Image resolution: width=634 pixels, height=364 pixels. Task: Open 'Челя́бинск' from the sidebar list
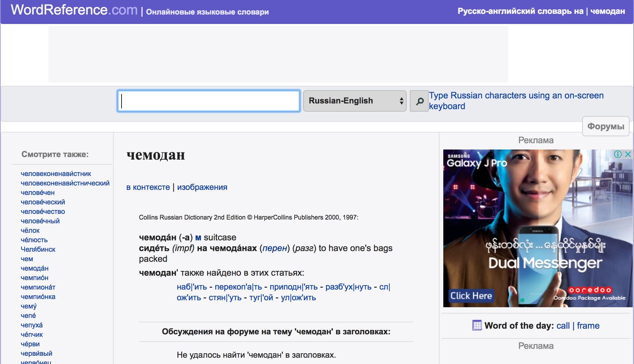coord(38,250)
